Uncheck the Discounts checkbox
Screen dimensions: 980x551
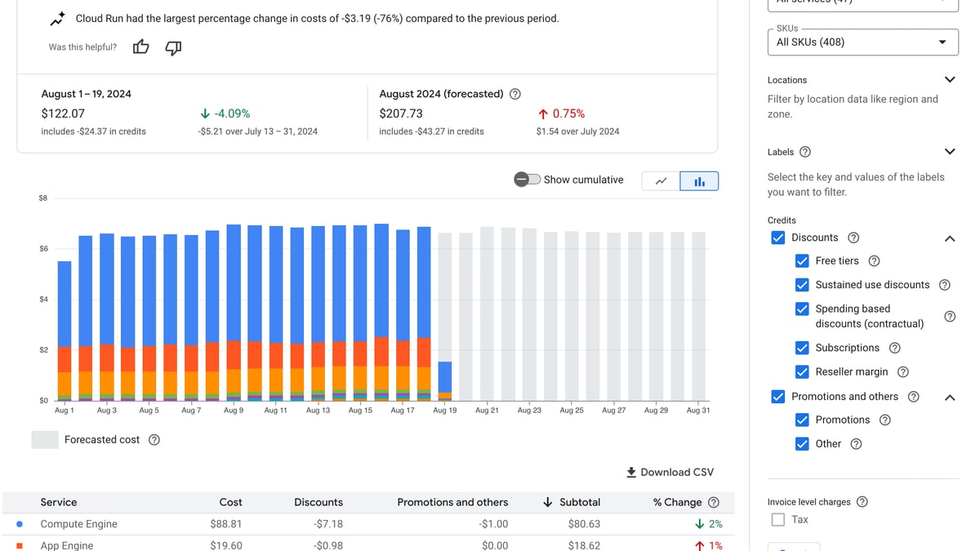pyautogui.click(x=778, y=238)
